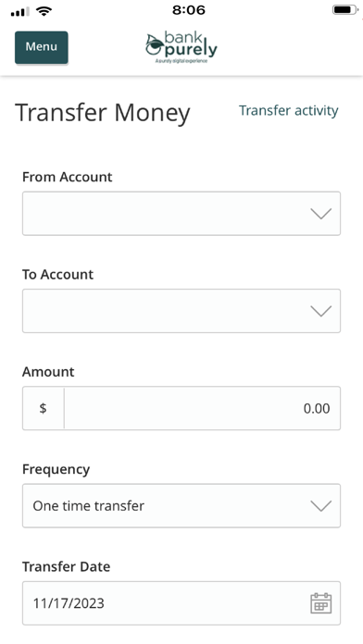Viewport: 363px width, 644px height.
Task: Tap the 8:06 clock in status bar
Action: [x=189, y=10]
